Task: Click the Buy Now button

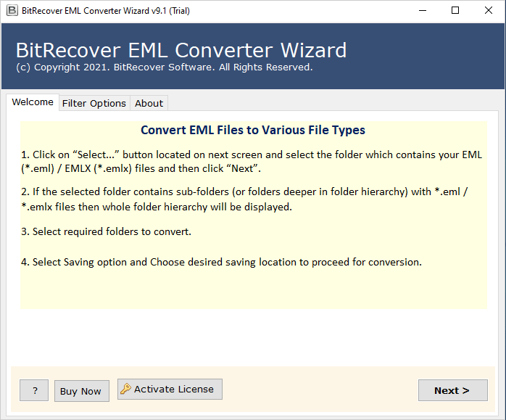Action: coord(80,391)
